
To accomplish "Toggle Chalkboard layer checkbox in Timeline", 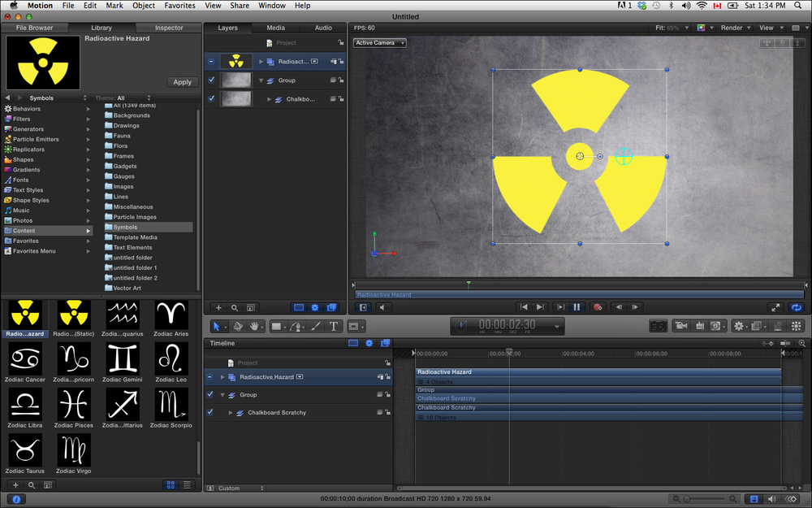I will click(210, 413).
